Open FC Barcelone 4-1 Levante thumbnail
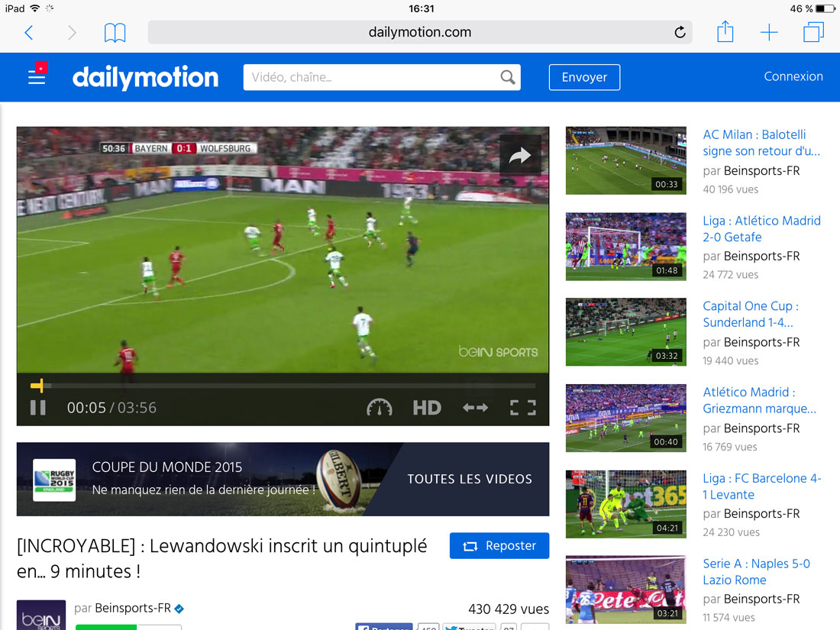840x630 pixels. point(625,504)
